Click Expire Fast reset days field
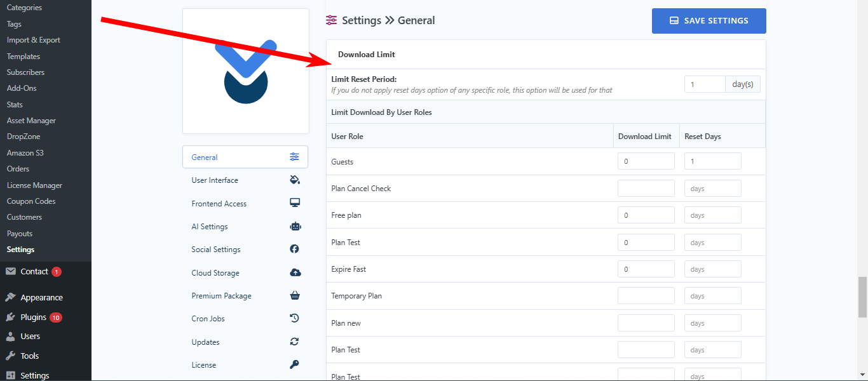 pos(713,269)
